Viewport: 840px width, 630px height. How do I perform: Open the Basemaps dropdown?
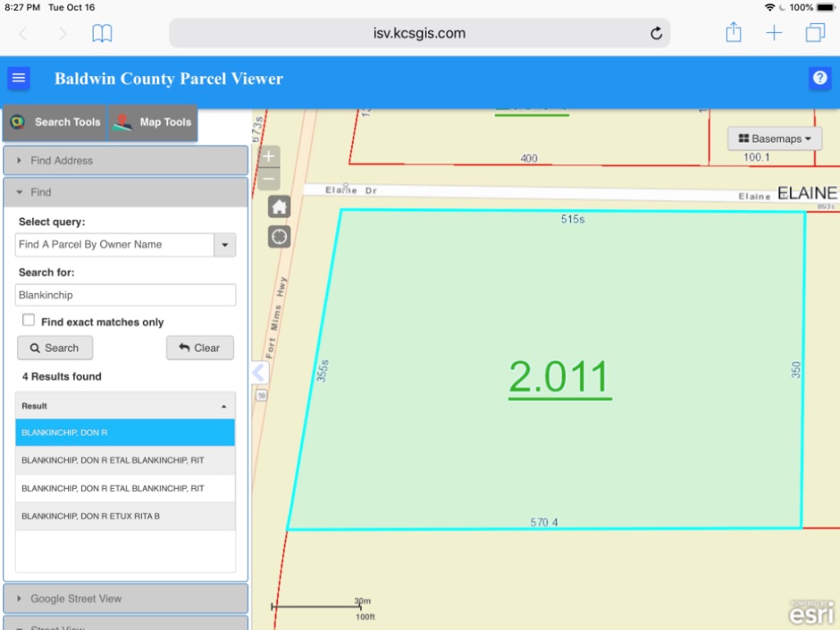774,139
